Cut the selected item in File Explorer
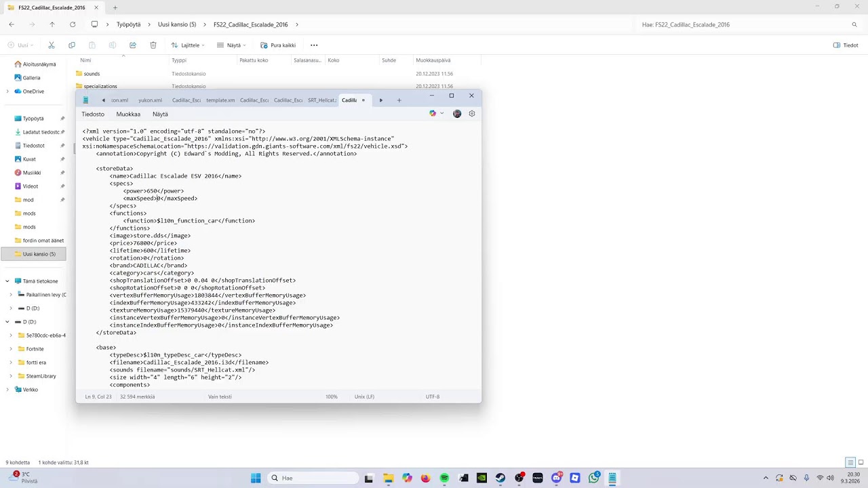The width and height of the screenshot is (868, 488). click(52, 45)
